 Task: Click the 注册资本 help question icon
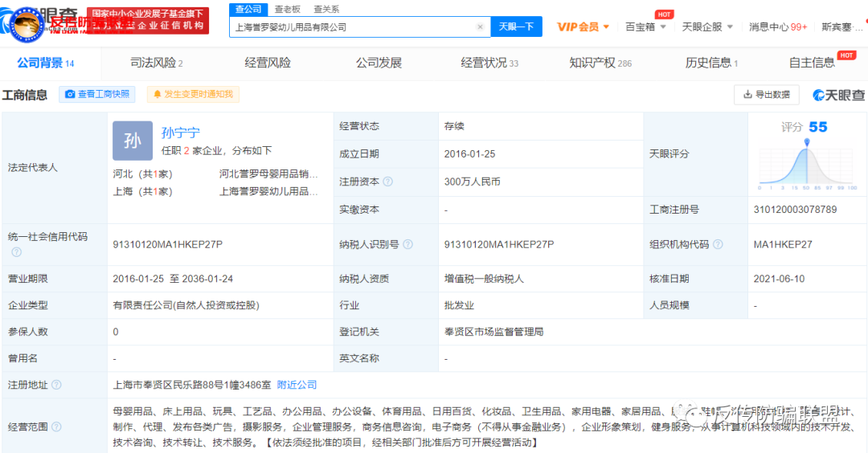pos(388,182)
